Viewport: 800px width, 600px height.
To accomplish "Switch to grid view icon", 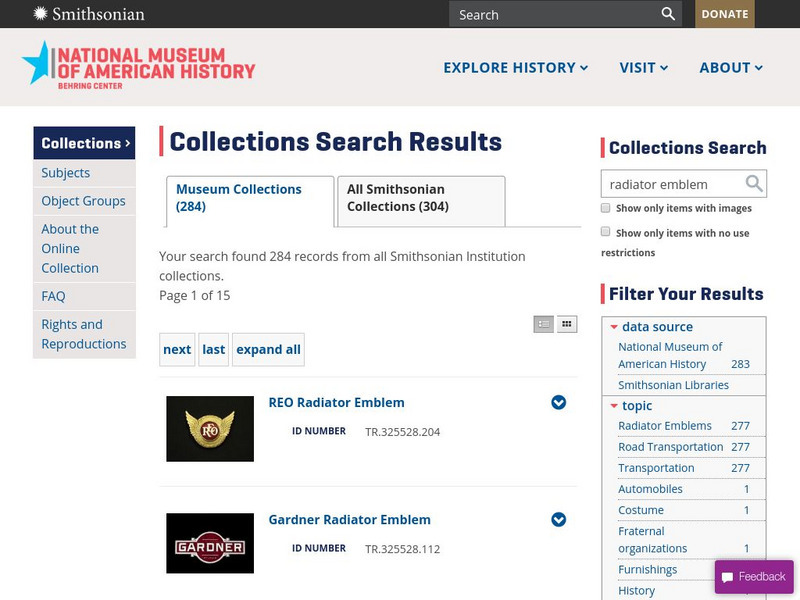I will point(567,324).
